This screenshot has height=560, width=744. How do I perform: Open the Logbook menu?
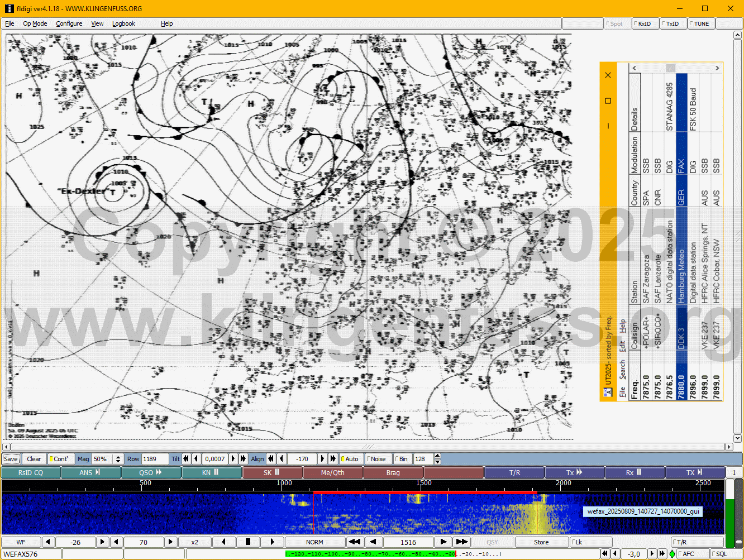(x=123, y=23)
